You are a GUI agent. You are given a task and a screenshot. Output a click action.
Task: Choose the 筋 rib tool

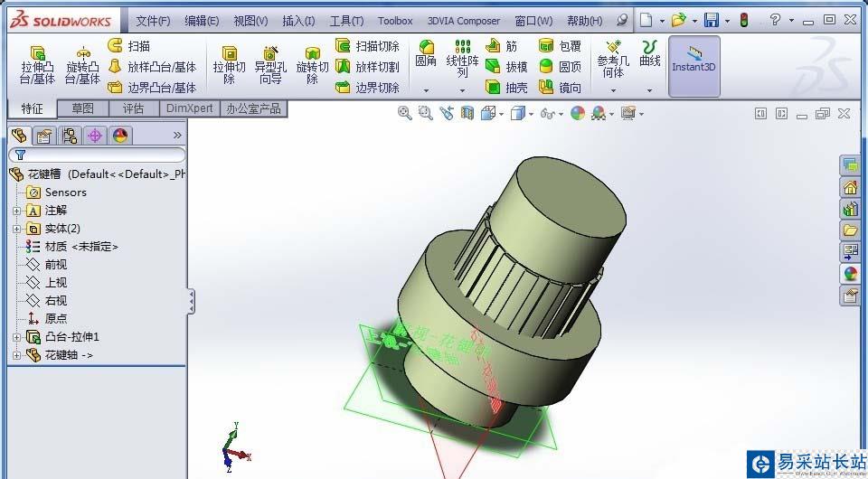pos(501,46)
